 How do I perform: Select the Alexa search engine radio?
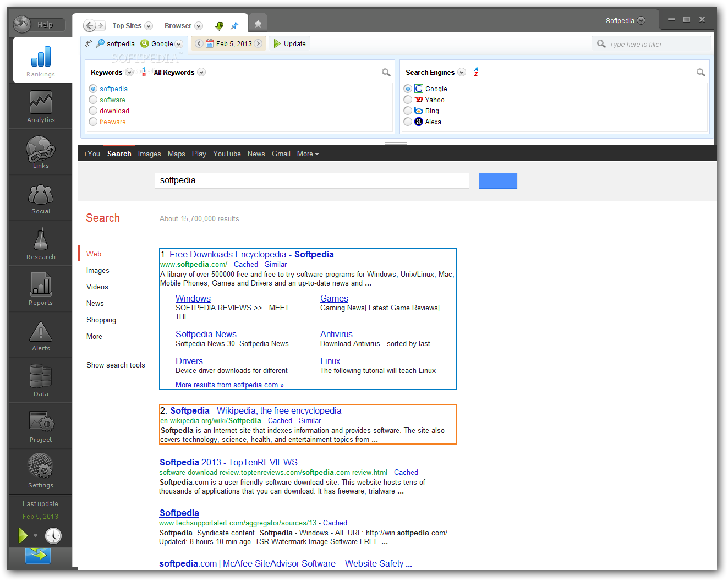point(408,122)
